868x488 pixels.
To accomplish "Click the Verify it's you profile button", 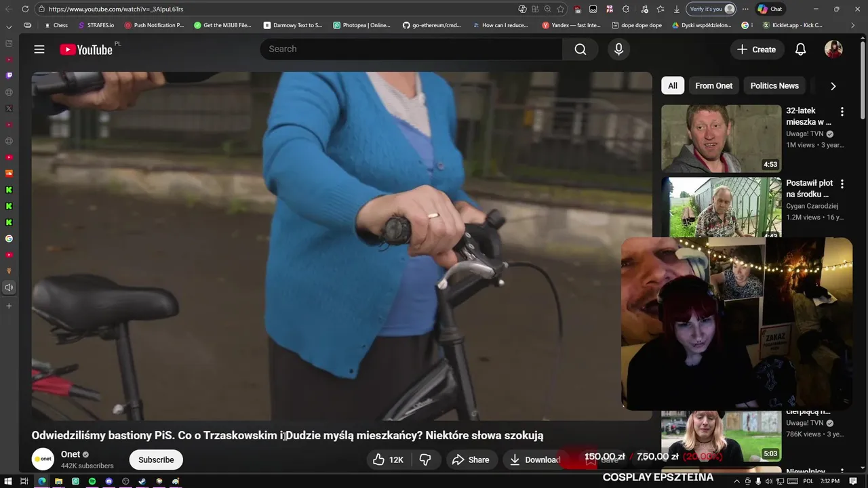I will 711,9.
